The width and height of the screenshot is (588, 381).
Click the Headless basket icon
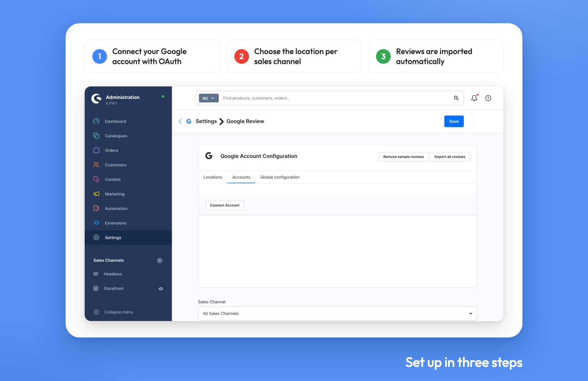[x=96, y=274]
